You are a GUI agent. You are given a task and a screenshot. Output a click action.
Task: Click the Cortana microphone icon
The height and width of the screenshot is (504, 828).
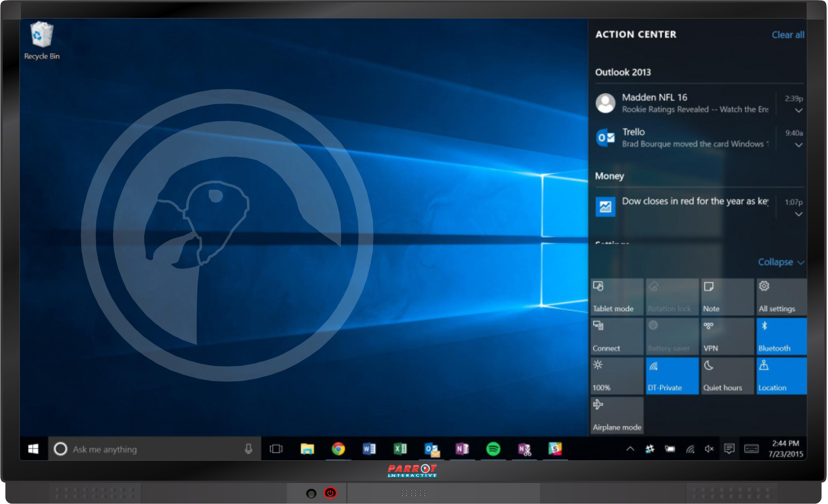(248, 449)
